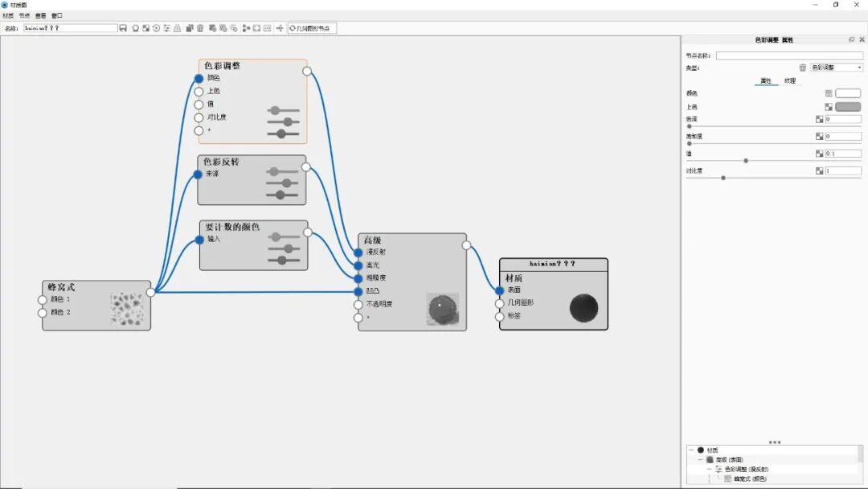
Task: Open the 查看 menu
Action: [40, 15]
